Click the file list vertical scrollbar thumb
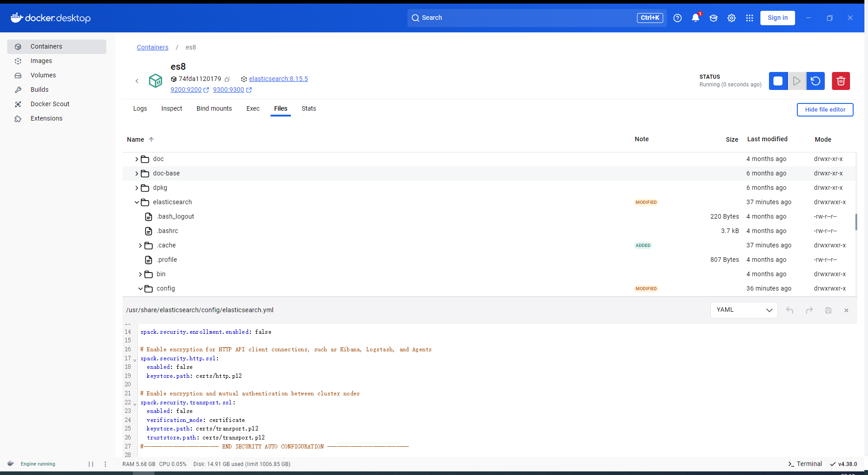This screenshot has height=475, width=868. [x=856, y=222]
